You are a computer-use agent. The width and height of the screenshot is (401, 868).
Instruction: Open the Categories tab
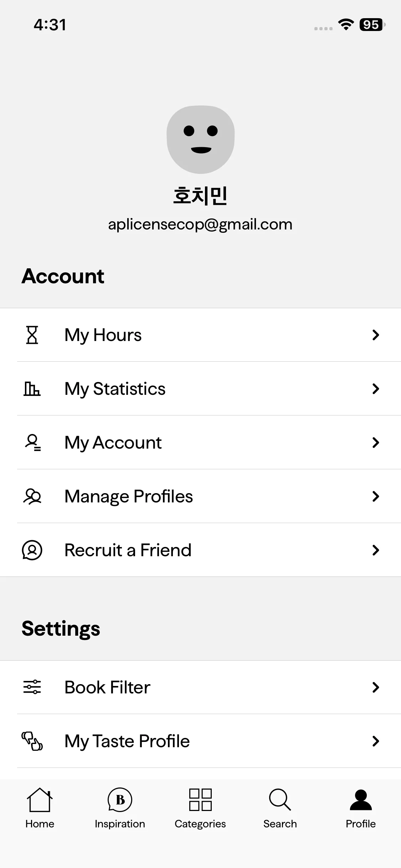pos(200,808)
